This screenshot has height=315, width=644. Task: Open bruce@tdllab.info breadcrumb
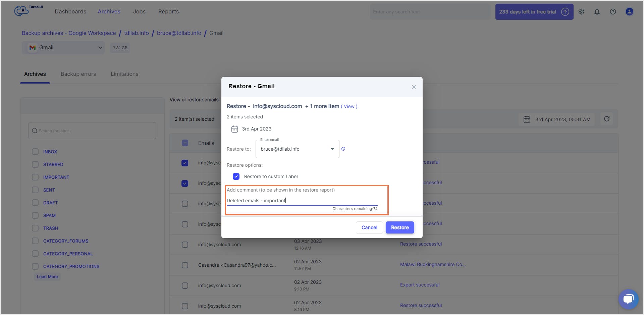[x=179, y=33]
